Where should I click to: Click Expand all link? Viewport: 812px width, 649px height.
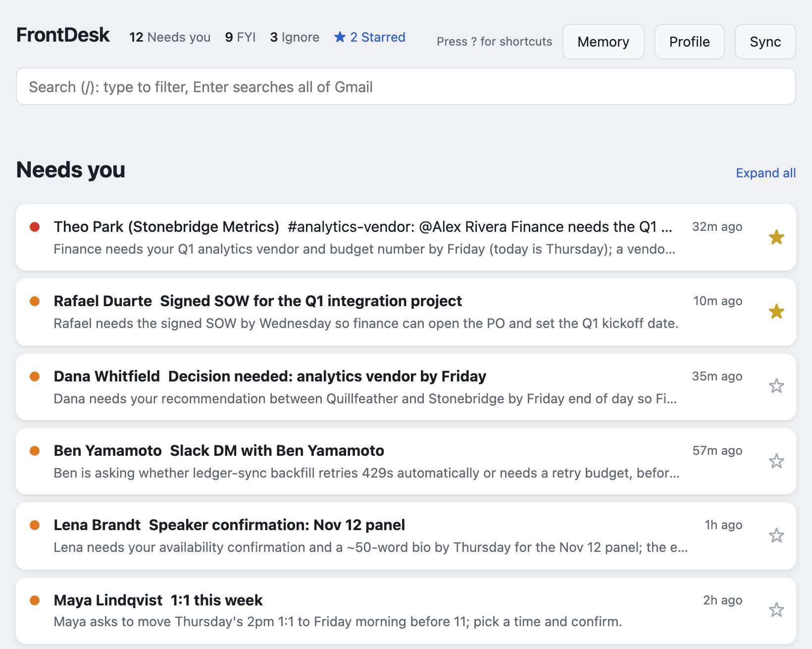[x=766, y=173]
